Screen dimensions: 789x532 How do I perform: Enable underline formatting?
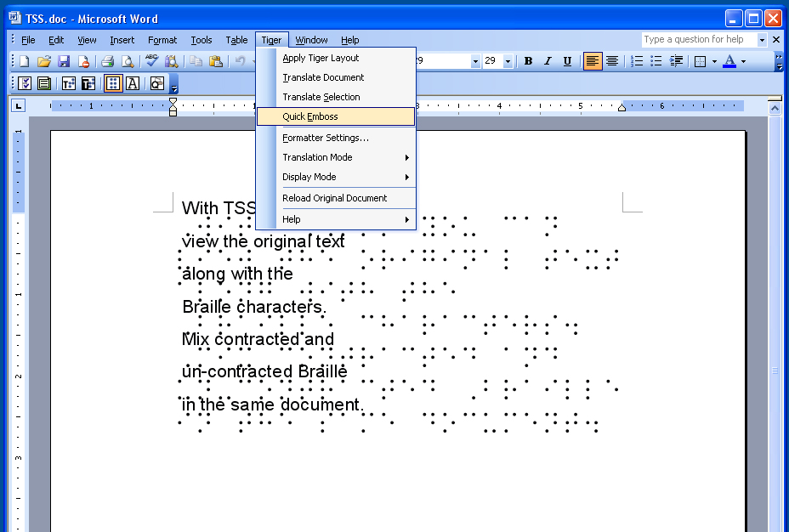(x=565, y=60)
